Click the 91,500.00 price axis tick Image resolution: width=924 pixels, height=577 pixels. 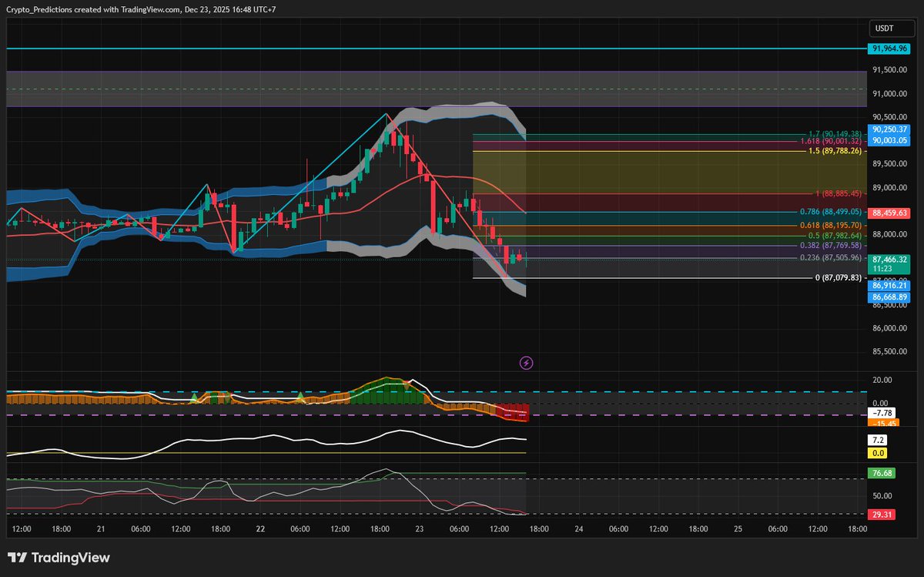coord(889,70)
